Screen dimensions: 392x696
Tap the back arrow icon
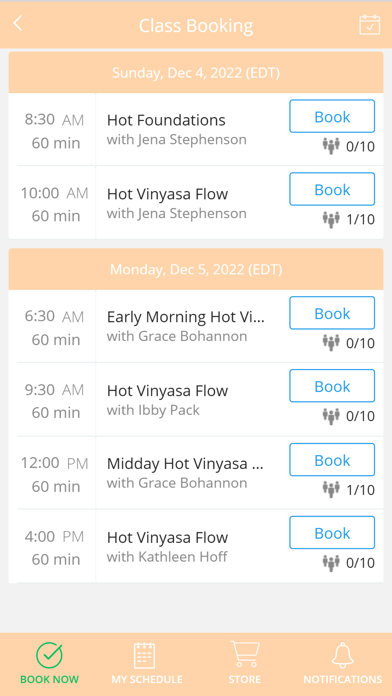[17, 23]
